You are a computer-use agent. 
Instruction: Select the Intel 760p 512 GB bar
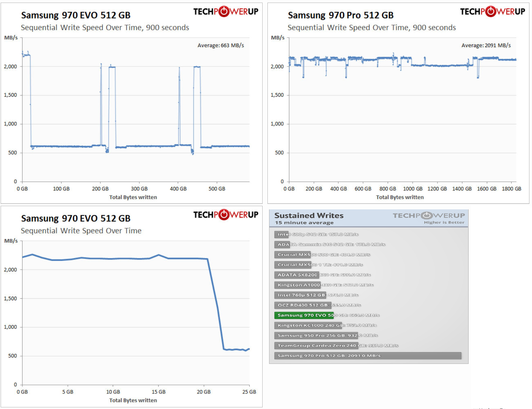point(300,295)
